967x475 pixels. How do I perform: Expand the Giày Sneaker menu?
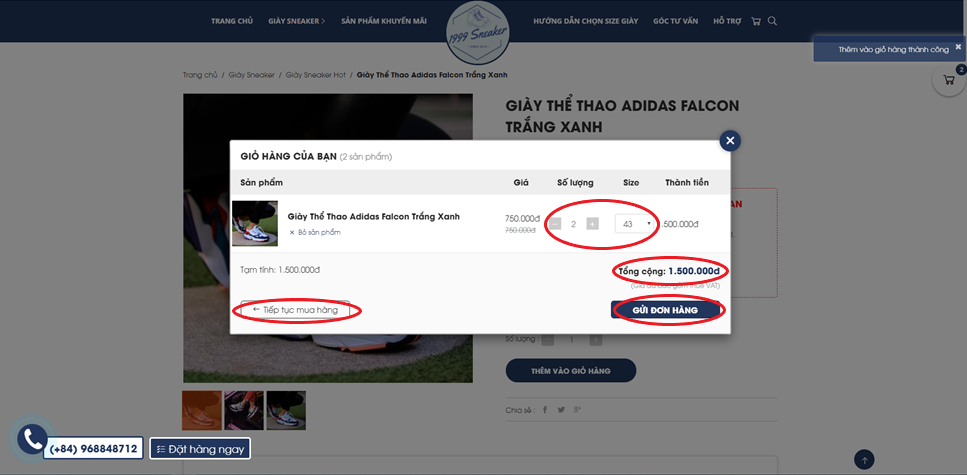(297, 21)
